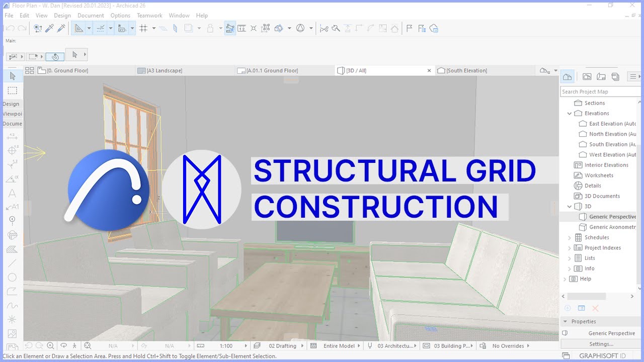Click the Zoom In magnifier icon

50,345
